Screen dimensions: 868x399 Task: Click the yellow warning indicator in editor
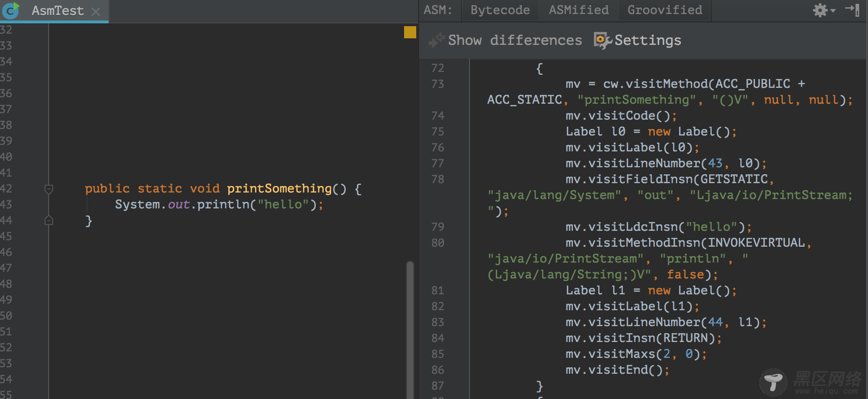pos(410,32)
